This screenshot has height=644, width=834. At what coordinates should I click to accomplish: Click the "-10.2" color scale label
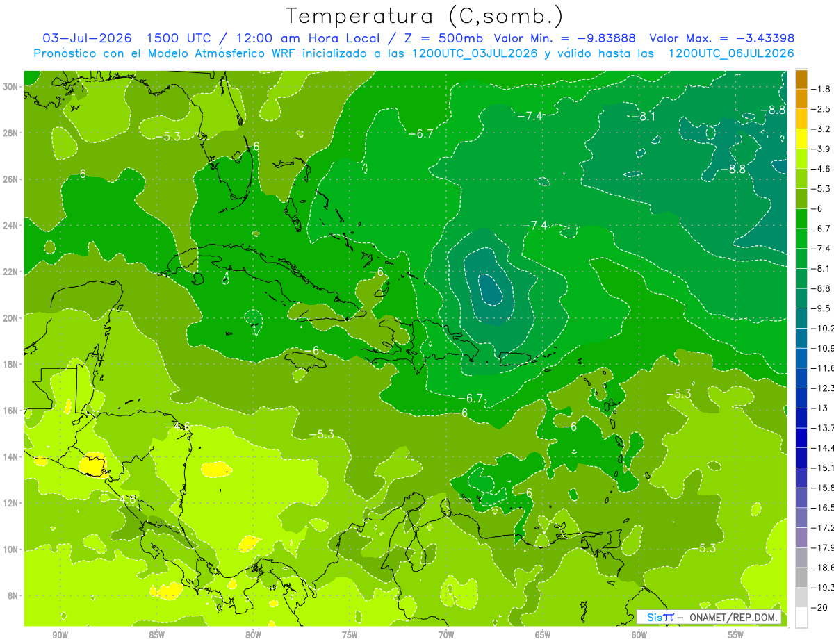823,329
